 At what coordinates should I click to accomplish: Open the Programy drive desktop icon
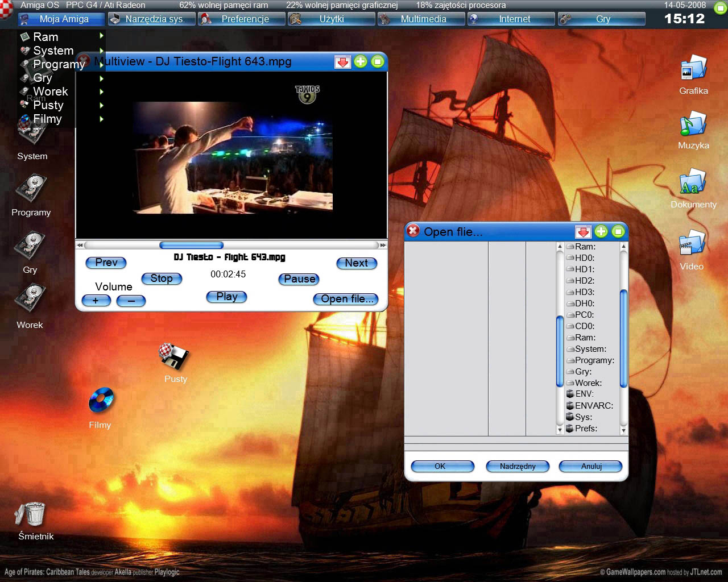tap(31, 189)
